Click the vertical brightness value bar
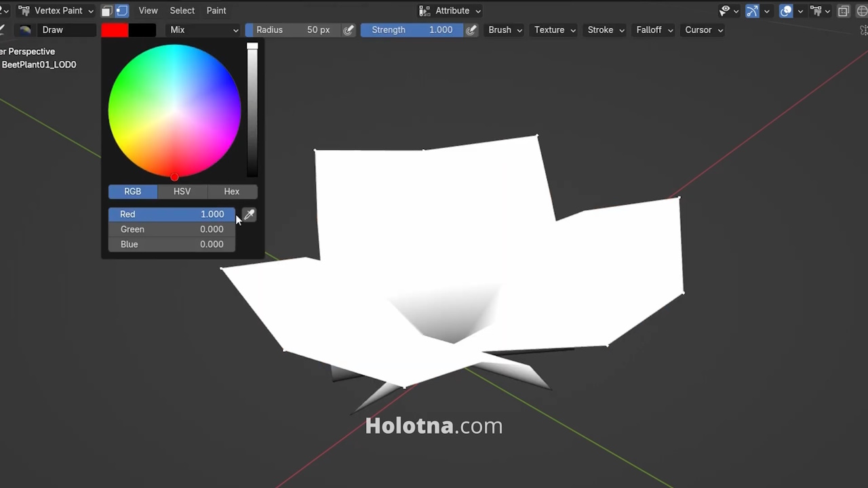Screen dimensions: 868x488 252,110
